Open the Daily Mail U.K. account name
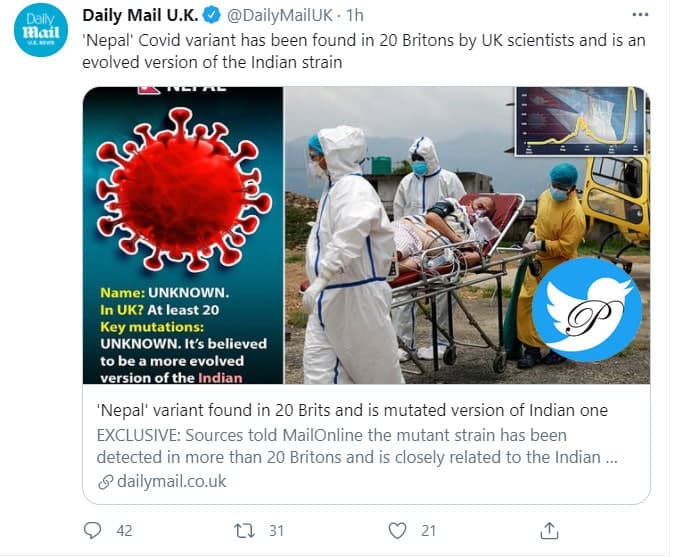Image resolution: width=696 pixels, height=557 pixels. (x=140, y=16)
